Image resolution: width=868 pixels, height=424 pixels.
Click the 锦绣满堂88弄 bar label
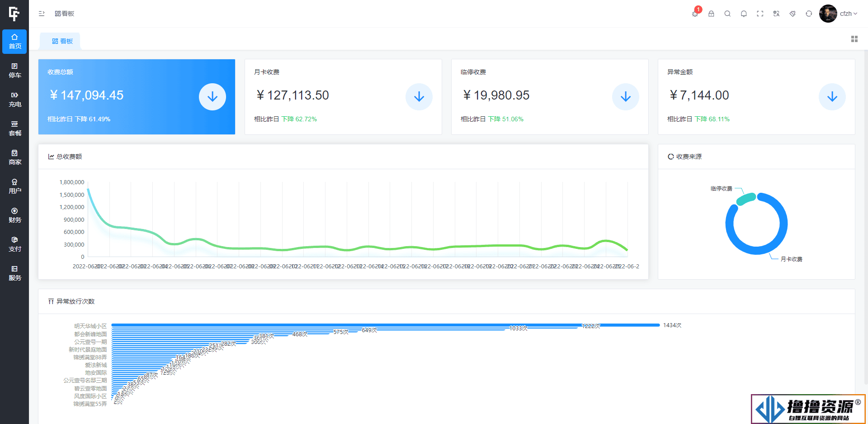pos(90,357)
